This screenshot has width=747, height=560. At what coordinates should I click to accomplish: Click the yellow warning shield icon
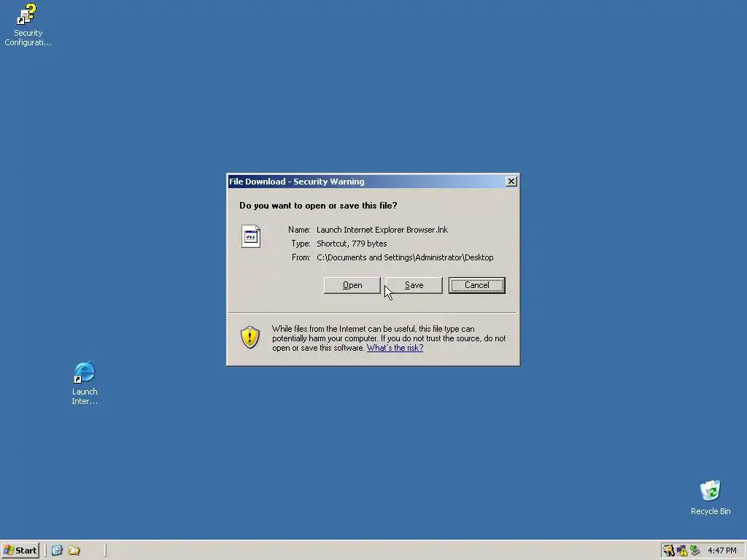(249, 337)
